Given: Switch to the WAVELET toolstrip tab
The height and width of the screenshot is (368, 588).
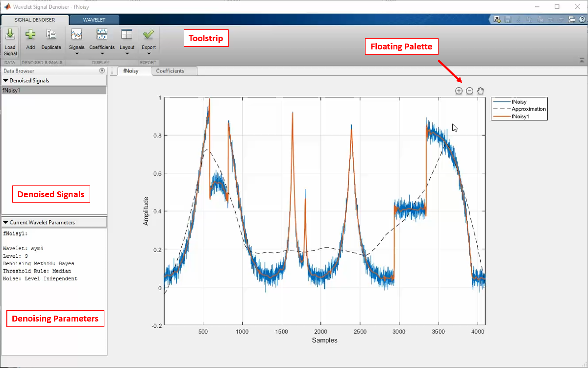Looking at the screenshot, I should (x=94, y=20).
